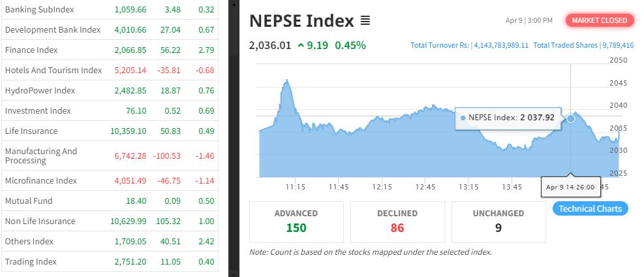Click the ADVANCED count box
Screen dimensions: 644x277
[296, 221]
